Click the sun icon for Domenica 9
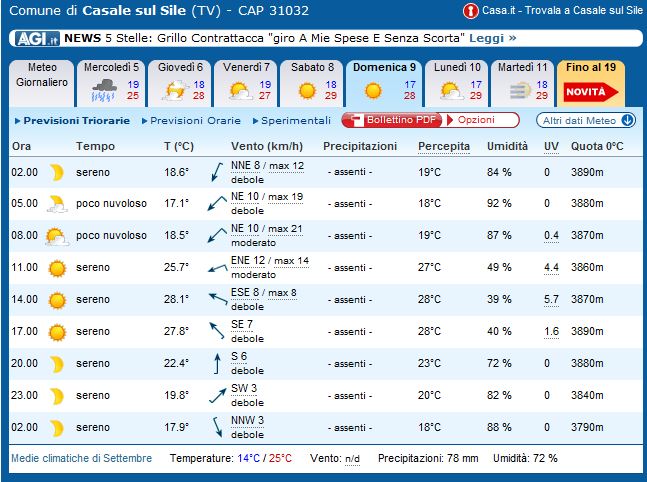 pyautogui.click(x=373, y=91)
